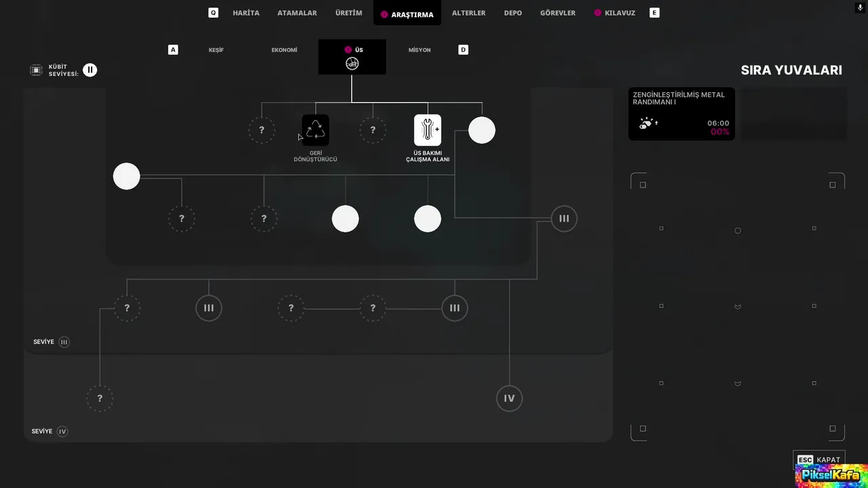The height and width of the screenshot is (488, 868).
Task: Select the EKONOMİ research category
Action: (284, 50)
